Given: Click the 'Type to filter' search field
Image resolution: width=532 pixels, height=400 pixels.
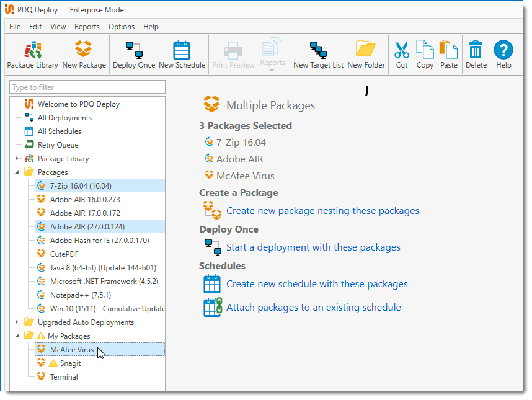Looking at the screenshot, I should (x=87, y=87).
